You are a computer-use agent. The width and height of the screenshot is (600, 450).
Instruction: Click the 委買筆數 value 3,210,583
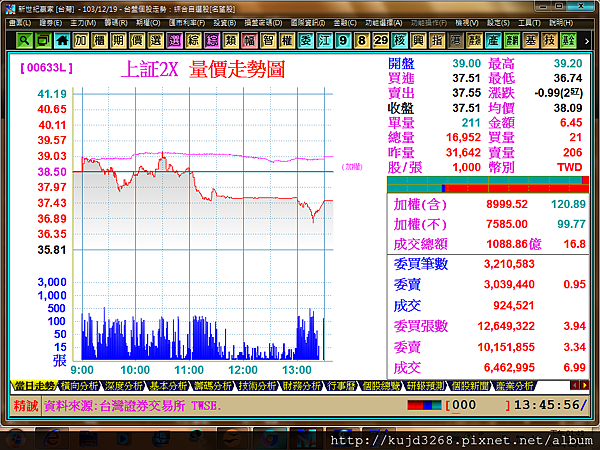tap(509, 264)
